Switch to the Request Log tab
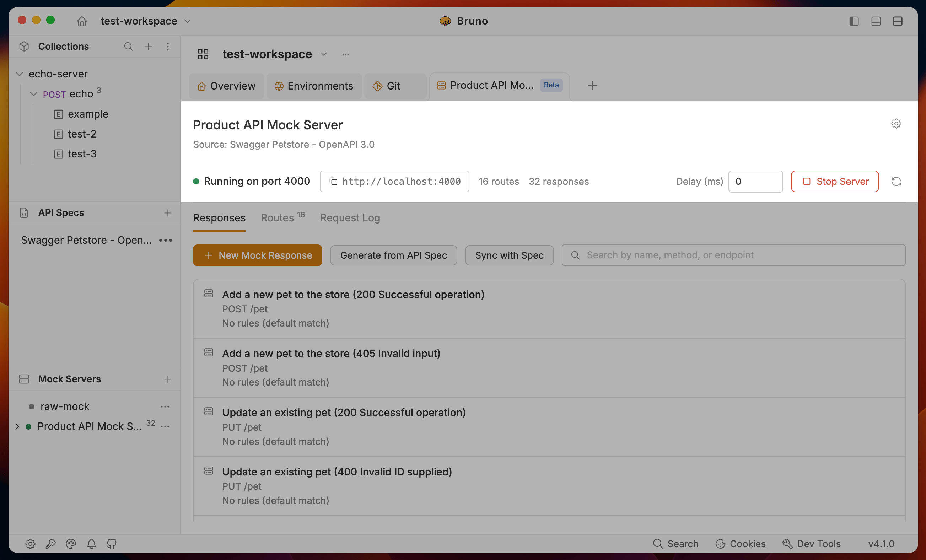This screenshot has height=560, width=926. [x=350, y=218]
